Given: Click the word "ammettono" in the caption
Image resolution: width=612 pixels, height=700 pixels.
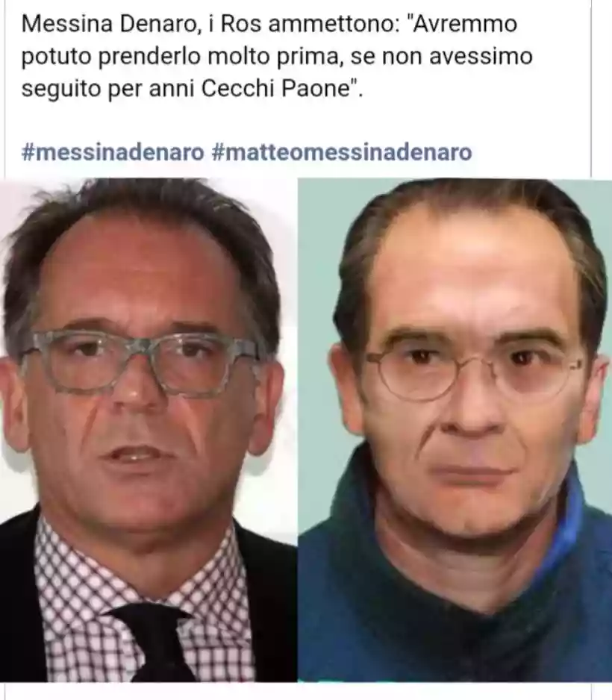Looking at the screenshot, I should tap(333, 24).
